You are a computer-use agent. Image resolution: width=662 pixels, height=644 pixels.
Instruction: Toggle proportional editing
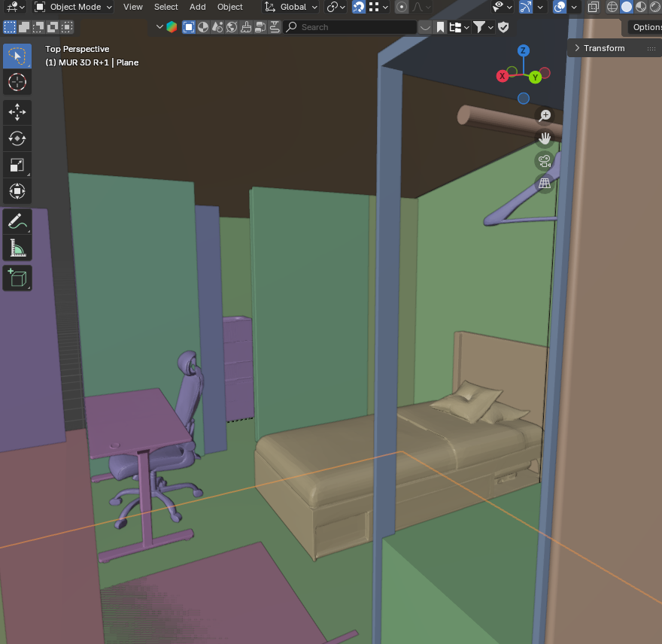[x=402, y=7]
